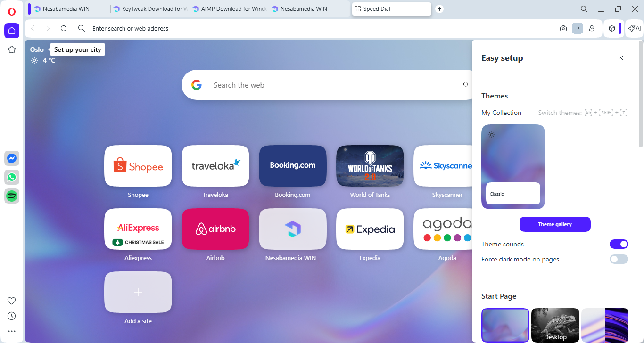This screenshot has width=644, height=343.
Task: Toggle the Easy setup panel button
Action: pyautogui.click(x=578, y=29)
